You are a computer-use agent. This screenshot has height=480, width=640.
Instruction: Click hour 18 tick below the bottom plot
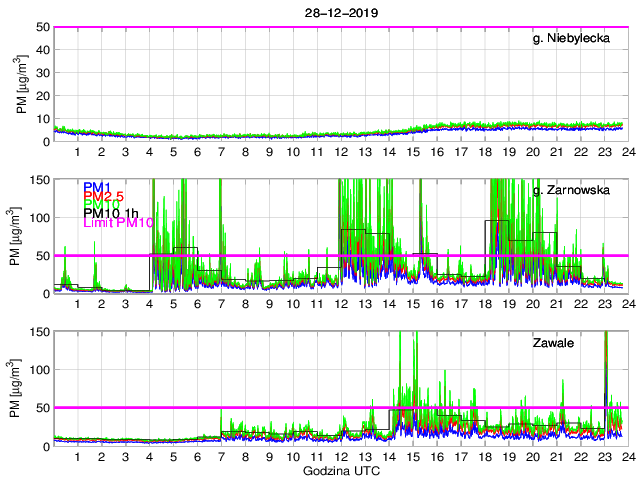484,457
